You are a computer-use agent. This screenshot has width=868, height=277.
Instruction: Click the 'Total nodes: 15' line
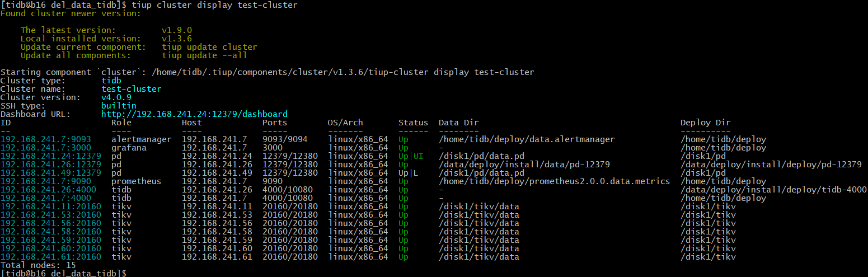38,265
